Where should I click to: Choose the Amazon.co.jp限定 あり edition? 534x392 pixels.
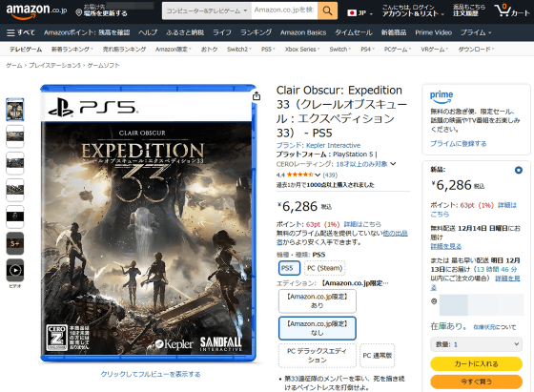click(317, 301)
